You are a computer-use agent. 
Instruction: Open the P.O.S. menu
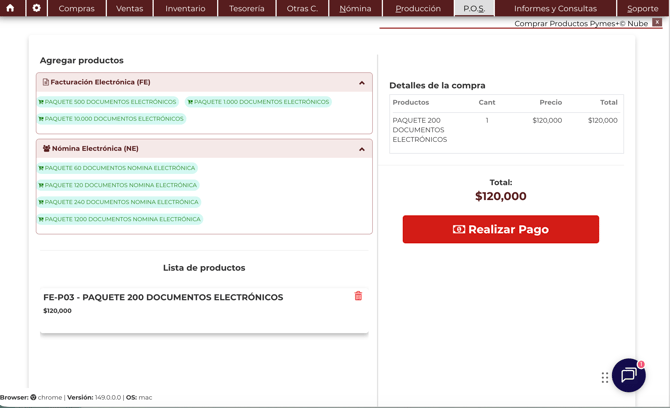[474, 8]
